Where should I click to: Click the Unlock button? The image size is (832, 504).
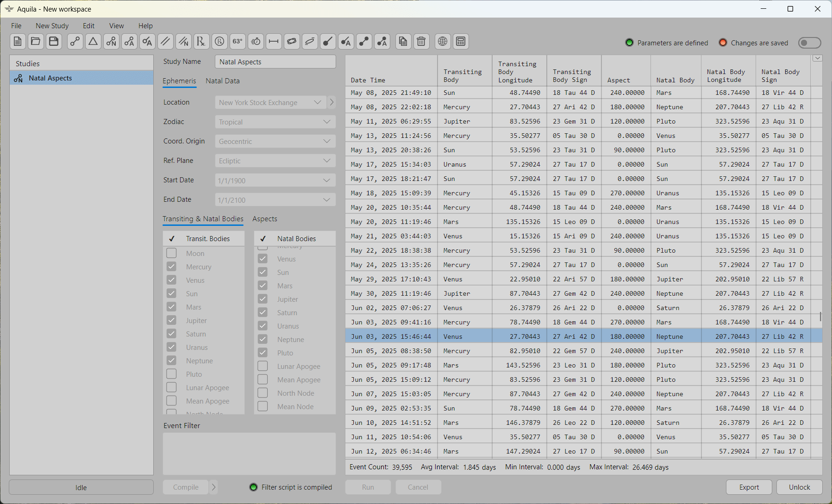point(799,487)
